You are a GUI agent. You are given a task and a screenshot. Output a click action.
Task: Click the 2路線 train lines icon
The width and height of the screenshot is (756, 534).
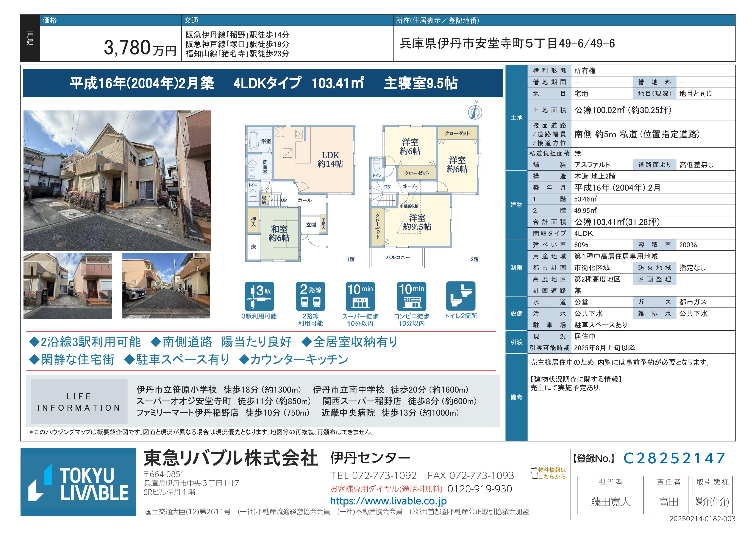(x=310, y=296)
